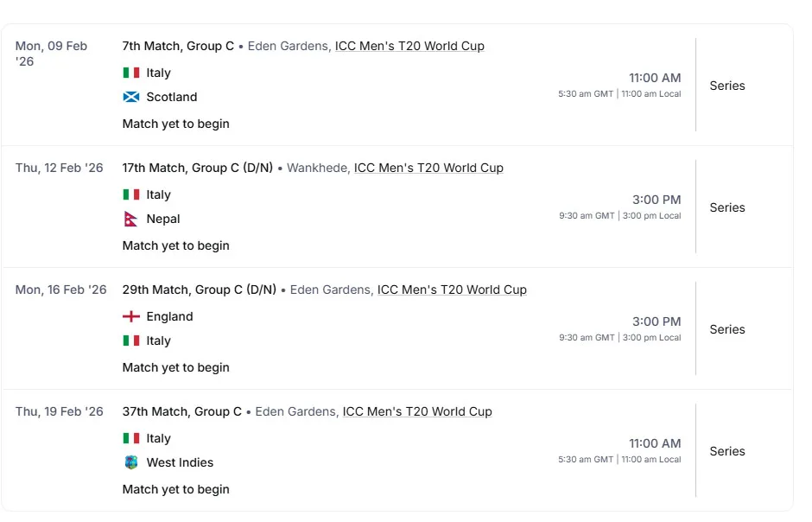Select Series next to Italy vs West Indies match

727,452
